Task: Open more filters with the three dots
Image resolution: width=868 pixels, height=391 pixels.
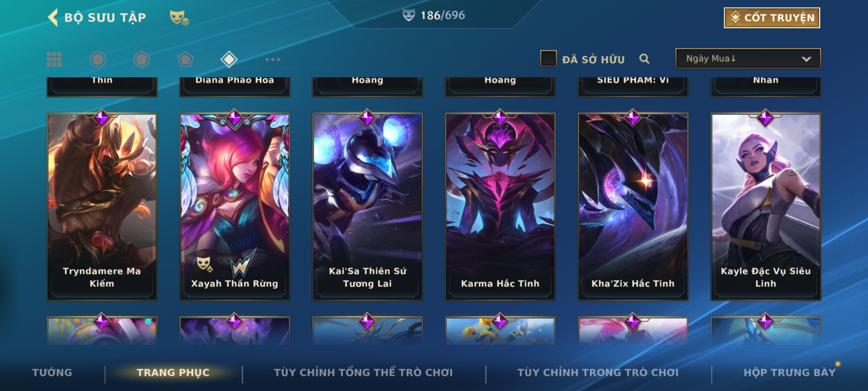Action: [273, 59]
